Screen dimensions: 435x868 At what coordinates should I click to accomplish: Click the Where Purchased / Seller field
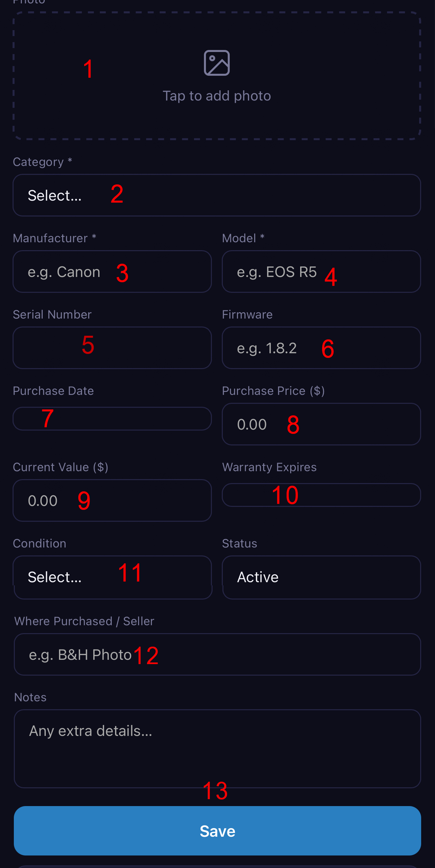pos(217,654)
